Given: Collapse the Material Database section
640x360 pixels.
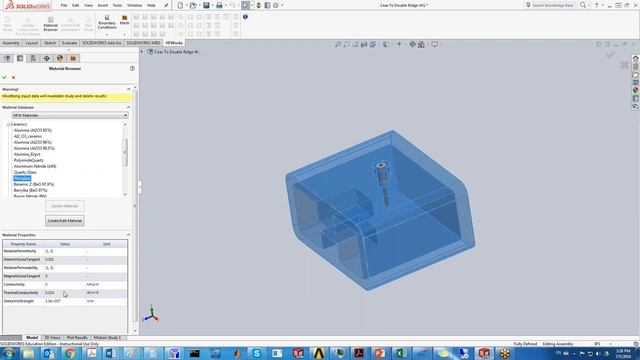Looking at the screenshot, I should pos(129,107).
